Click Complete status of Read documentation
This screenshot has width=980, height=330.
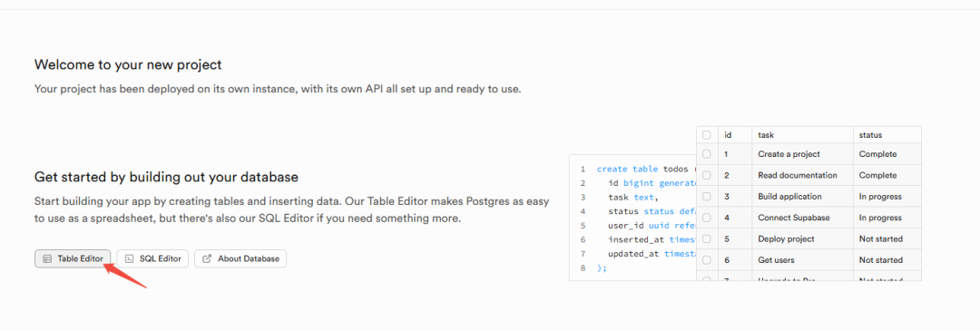(887, 175)
